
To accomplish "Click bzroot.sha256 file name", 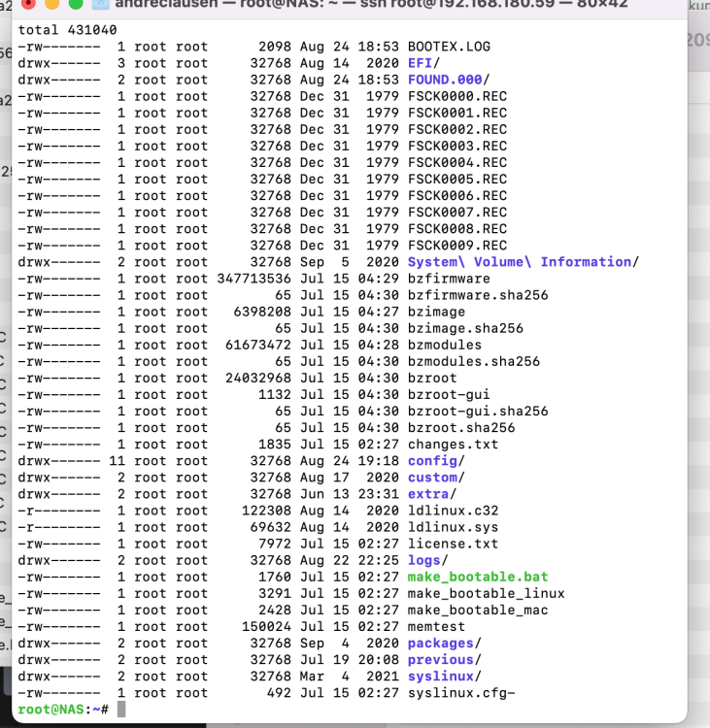I will pos(461,428).
